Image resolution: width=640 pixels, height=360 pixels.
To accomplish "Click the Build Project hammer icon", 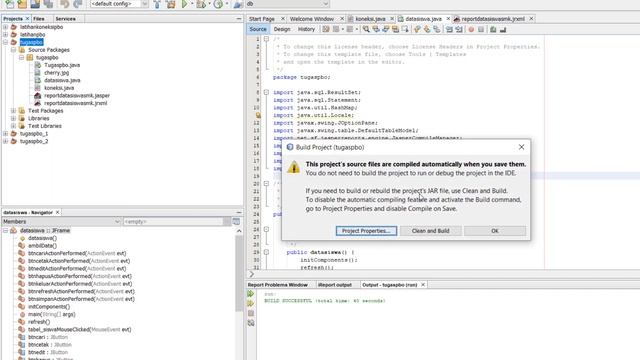I will pos(157,4).
